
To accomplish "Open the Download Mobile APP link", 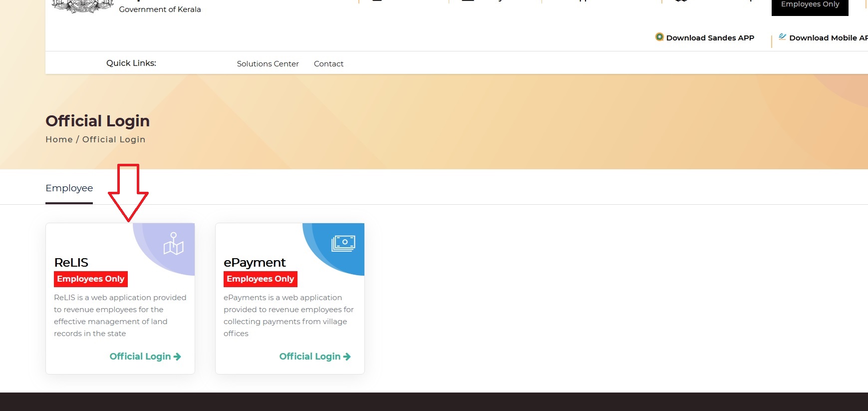I will [x=828, y=38].
